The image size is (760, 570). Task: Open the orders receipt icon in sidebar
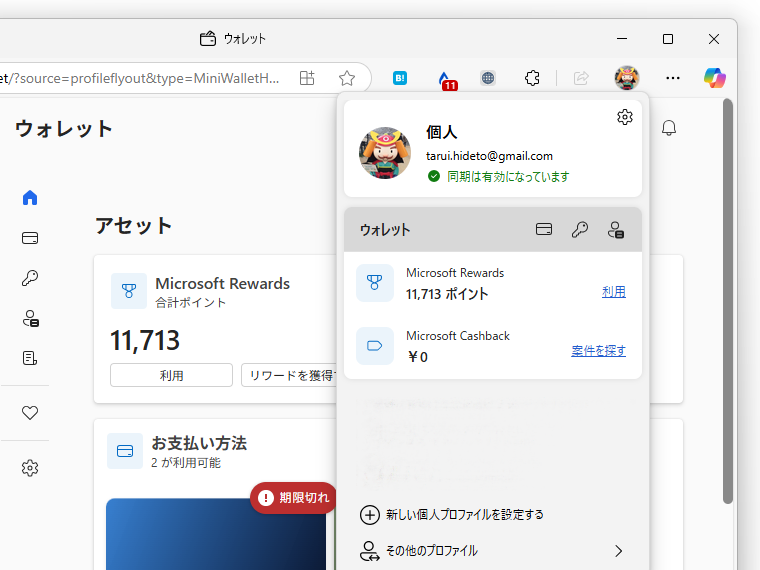point(30,358)
